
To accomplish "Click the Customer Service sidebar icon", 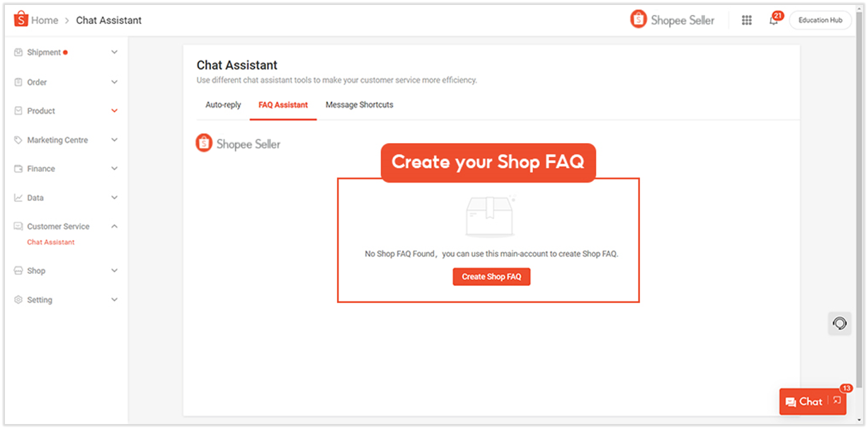I will (18, 227).
